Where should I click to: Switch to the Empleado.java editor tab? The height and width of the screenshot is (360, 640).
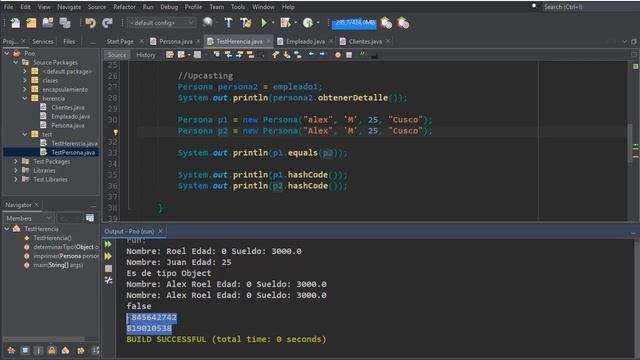305,41
